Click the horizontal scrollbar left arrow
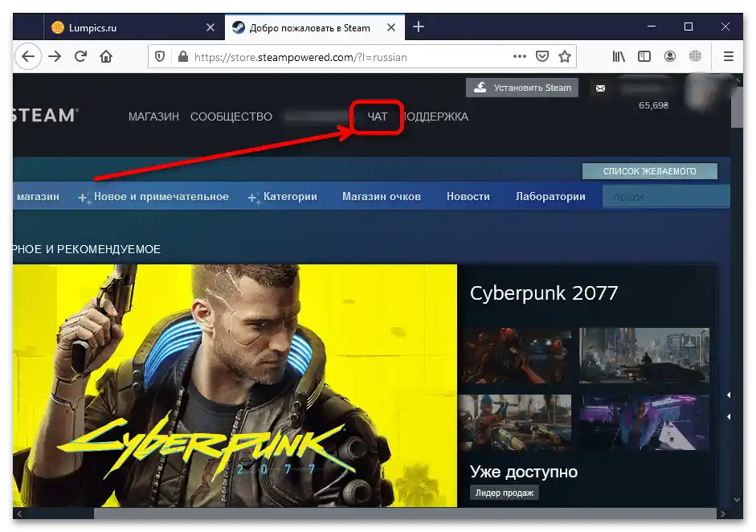The image size is (756, 532). click(18, 514)
